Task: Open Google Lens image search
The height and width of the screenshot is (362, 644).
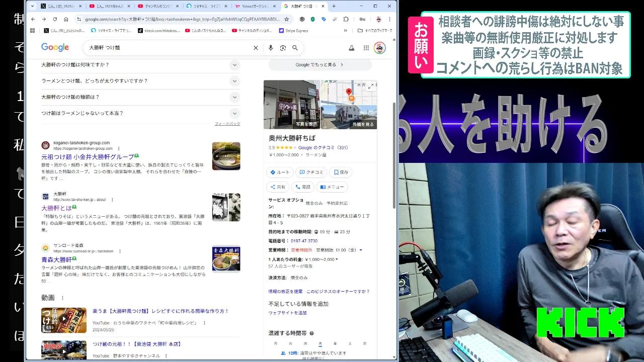Action: [283, 48]
